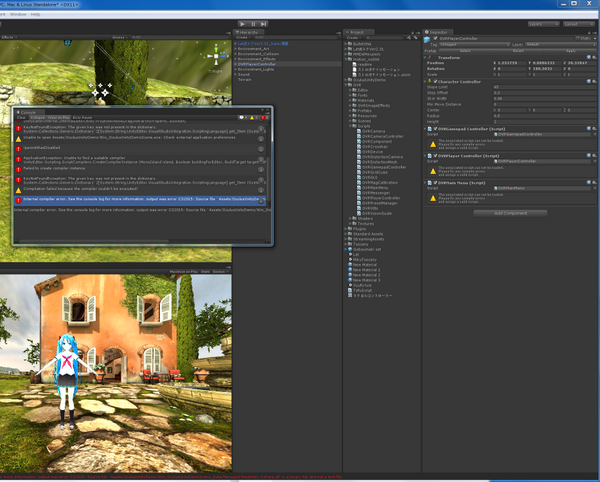
Task: Open the Help menu
Action: pos(35,14)
